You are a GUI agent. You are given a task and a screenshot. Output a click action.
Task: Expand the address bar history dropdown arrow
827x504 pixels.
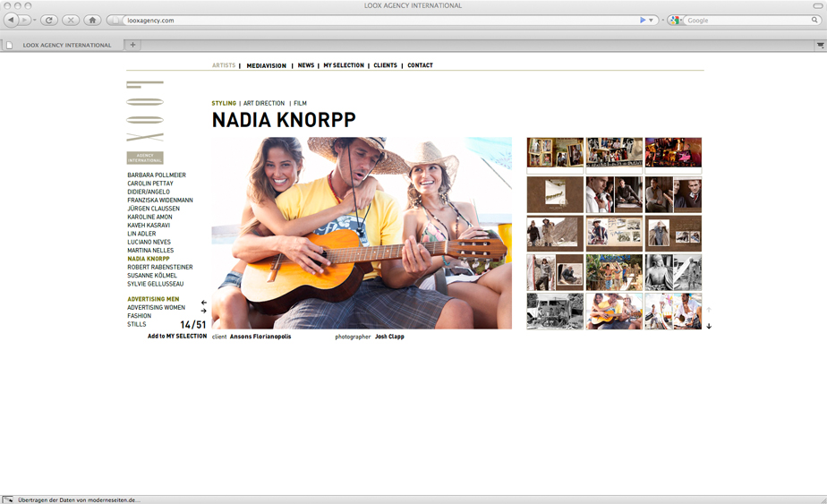coord(652,20)
